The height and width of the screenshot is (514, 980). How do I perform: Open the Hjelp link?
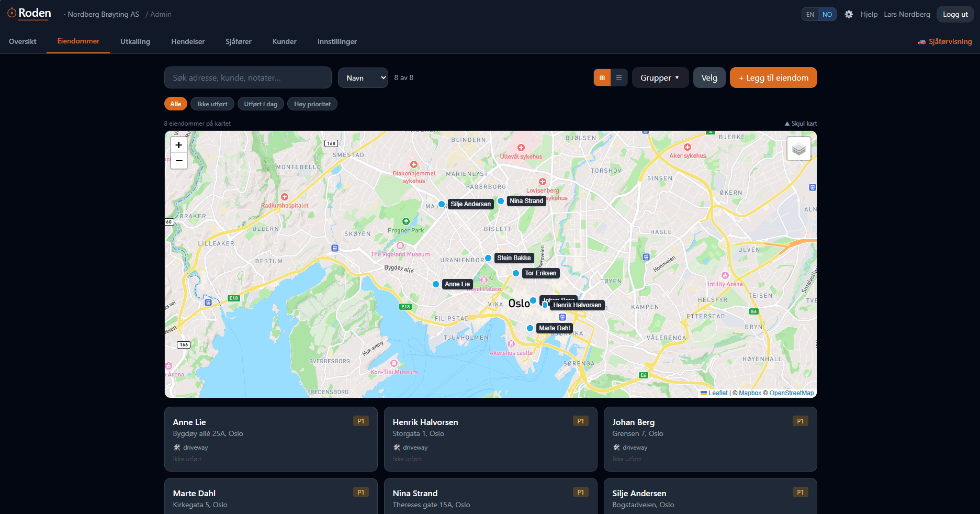(x=869, y=14)
